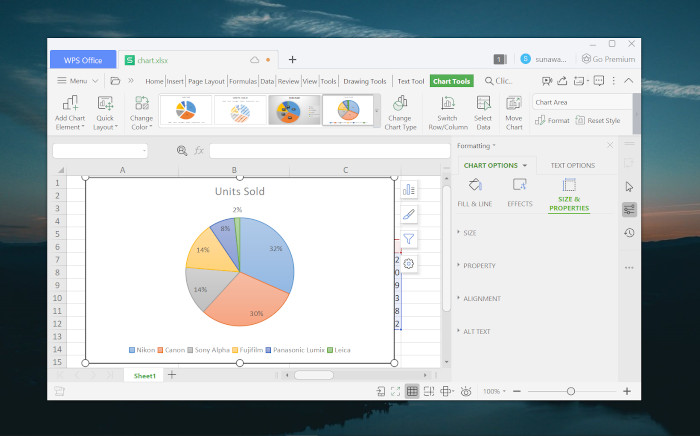Viewport: 700px width, 436px height.
Task: Click Format button in ribbon
Action: pyautogui.click(x=552, y=120)
